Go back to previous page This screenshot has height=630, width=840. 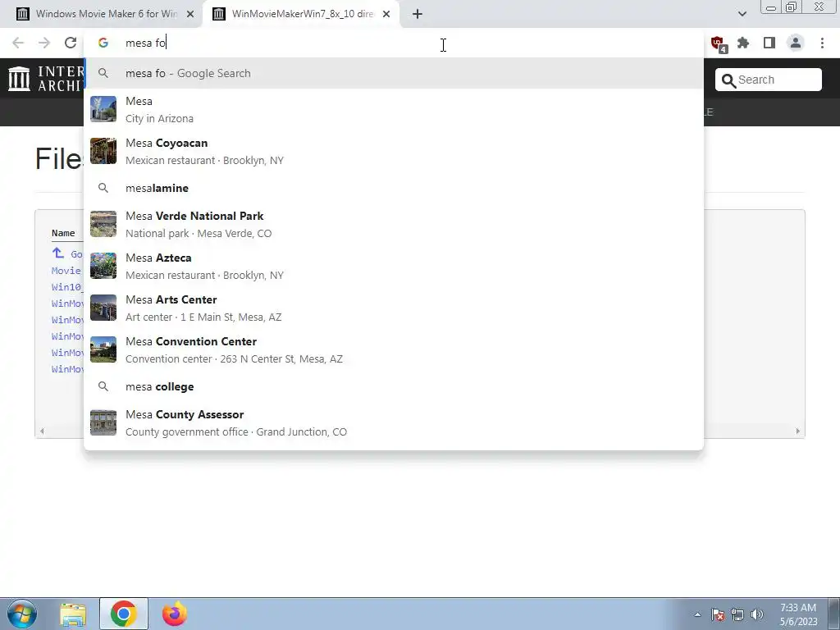click(18, 43)
